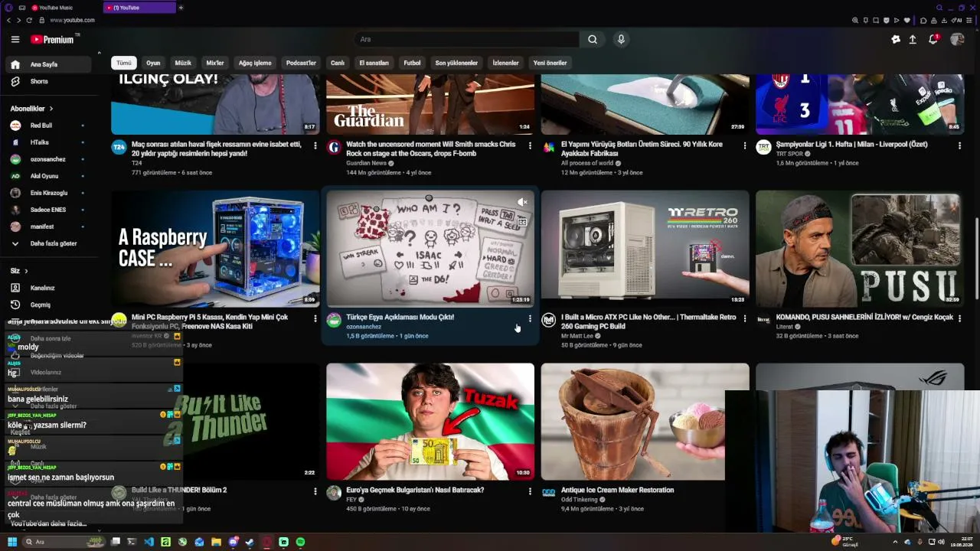Screen dimensions: 980x551
Task: Open Enis Kirazoglu channel in sidebar
Action: 50,193
